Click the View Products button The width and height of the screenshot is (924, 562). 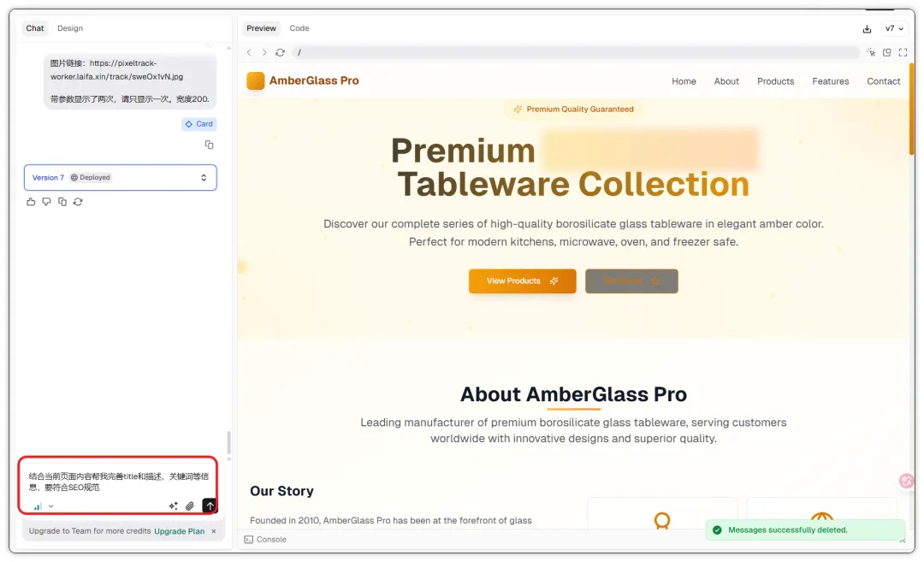coord(522,281)
